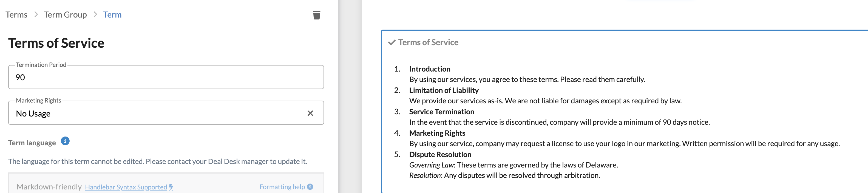Click the Marketing Rights heading in preview
This screenshot has width=868, height=193.
pyautogui.click(x=437, y=133)
